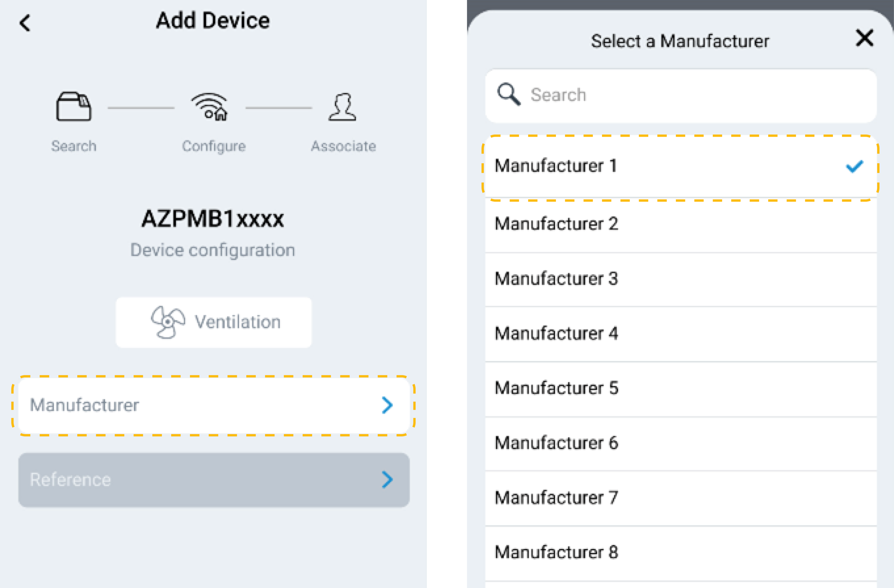Go back with the arrow icon
Image resolution: width=894 pixels, height=588 pixels.
(x=25, y=23)
